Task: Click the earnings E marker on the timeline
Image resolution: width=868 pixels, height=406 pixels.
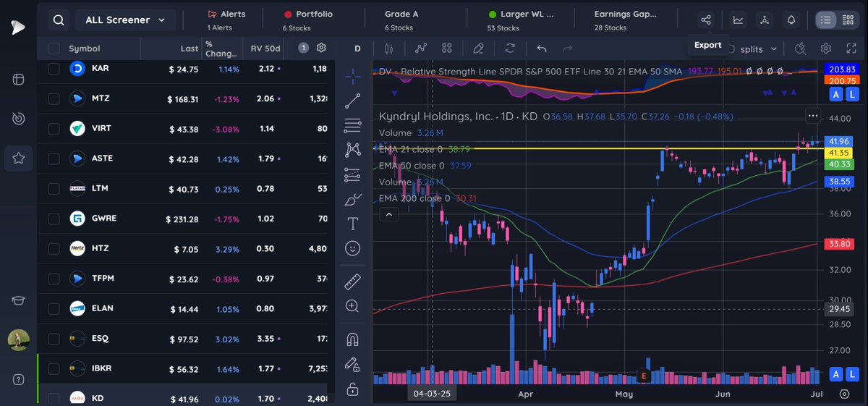Action: click(x=643, y=376)
